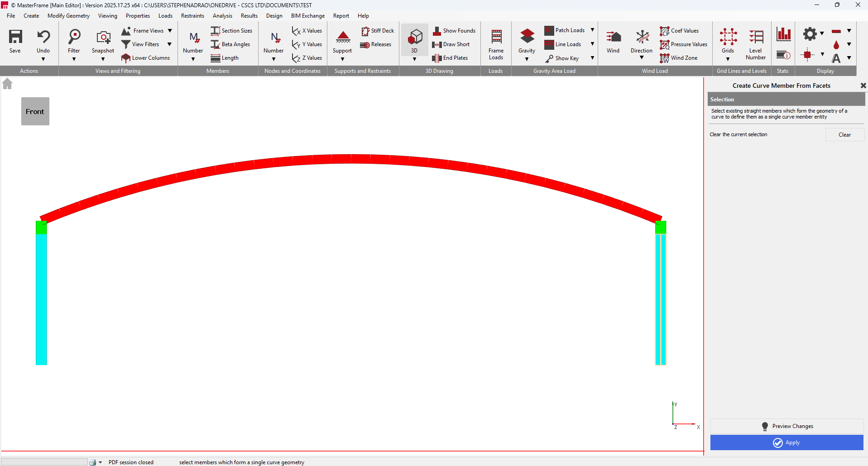Expand the Line Loads dropdown arrow
The width and height of the screenshot is (868, 466).
click(x=592, y=44)
